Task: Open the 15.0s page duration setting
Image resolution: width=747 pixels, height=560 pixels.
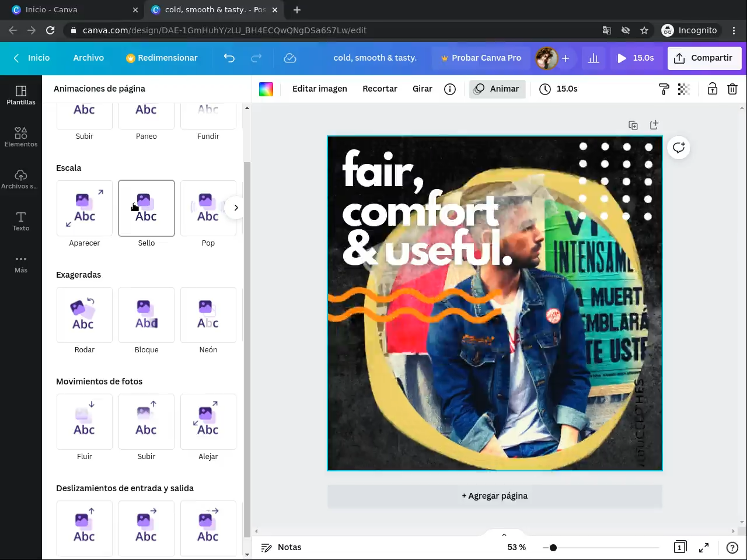Action: point(558,89)
